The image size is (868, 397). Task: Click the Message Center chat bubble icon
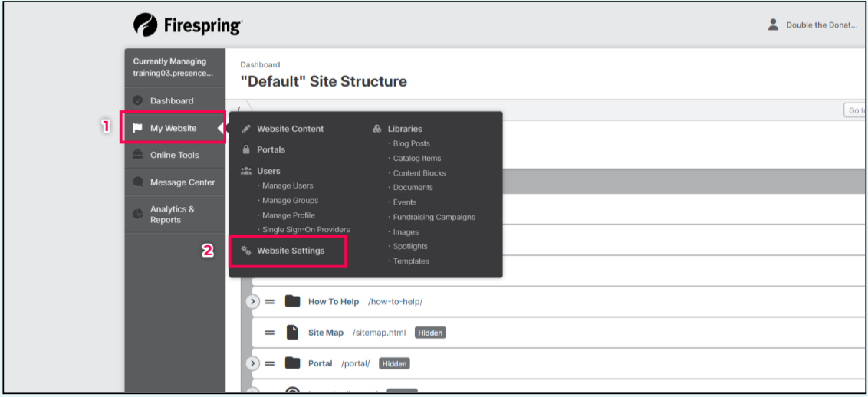point(138,182)
